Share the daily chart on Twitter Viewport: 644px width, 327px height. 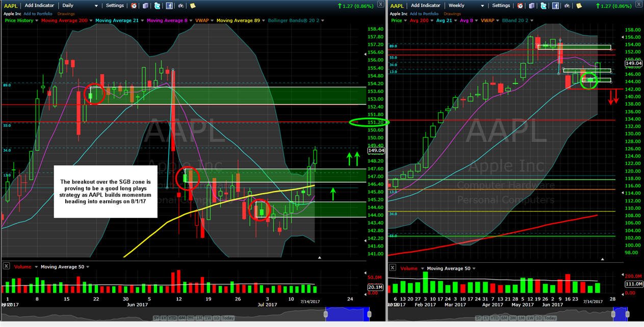157,6
